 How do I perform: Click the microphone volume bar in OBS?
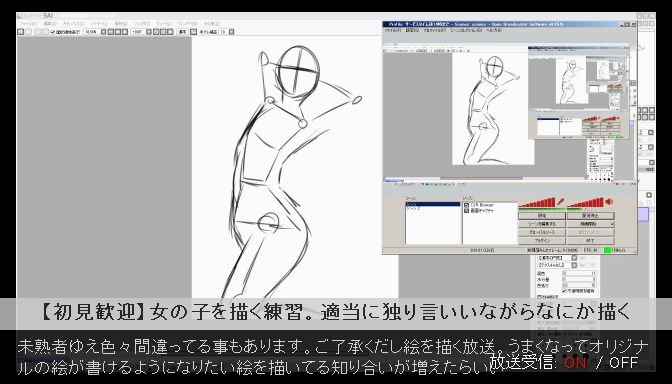(x=537, y=203)
